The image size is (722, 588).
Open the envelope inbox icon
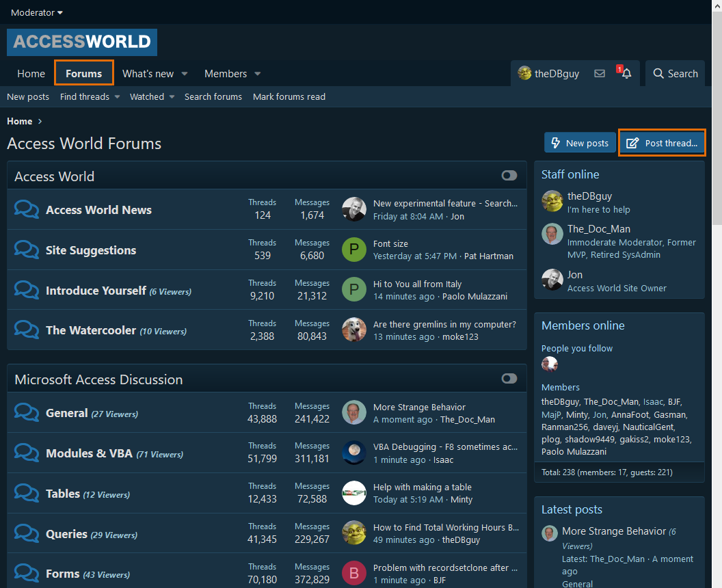click(x=600, y=74)
